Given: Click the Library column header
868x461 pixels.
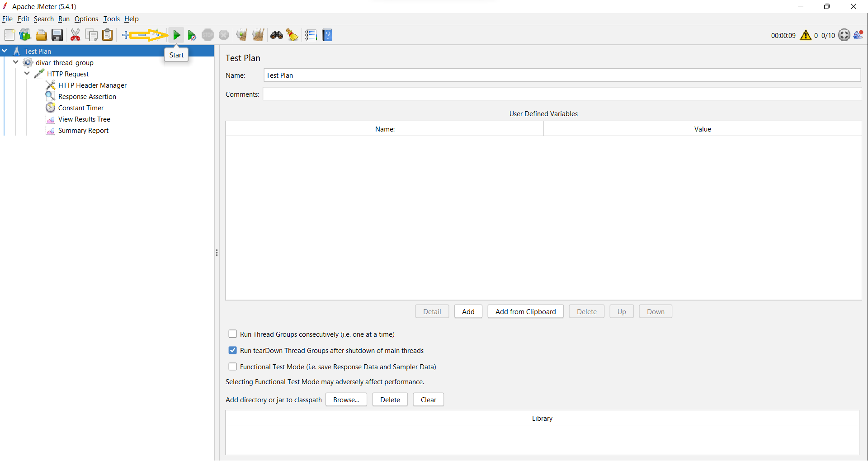Looking at the screenshot, I should coord(542,418).
